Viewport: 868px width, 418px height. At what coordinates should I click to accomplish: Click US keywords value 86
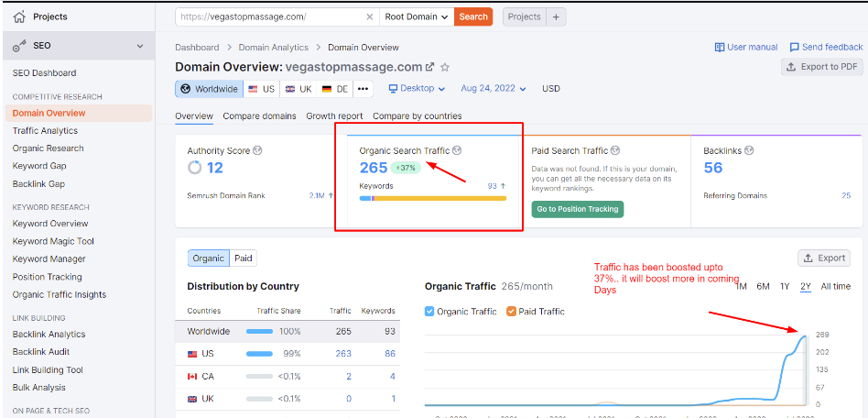pyautogui.click(x=390, y=354)
